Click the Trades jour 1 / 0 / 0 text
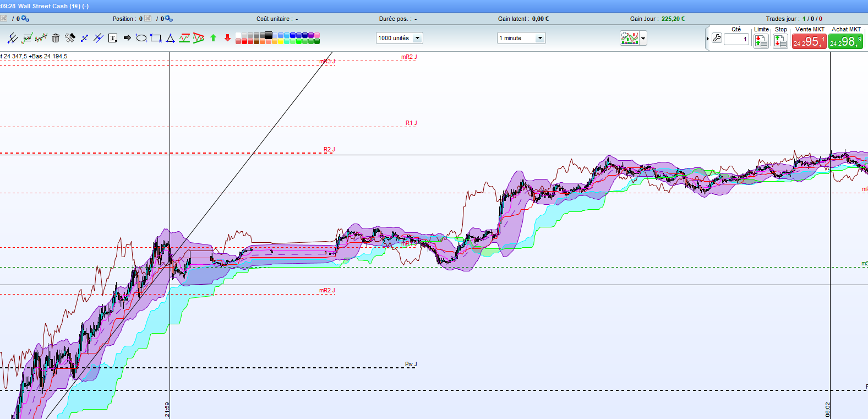868x419 pixels. (794, 19)
